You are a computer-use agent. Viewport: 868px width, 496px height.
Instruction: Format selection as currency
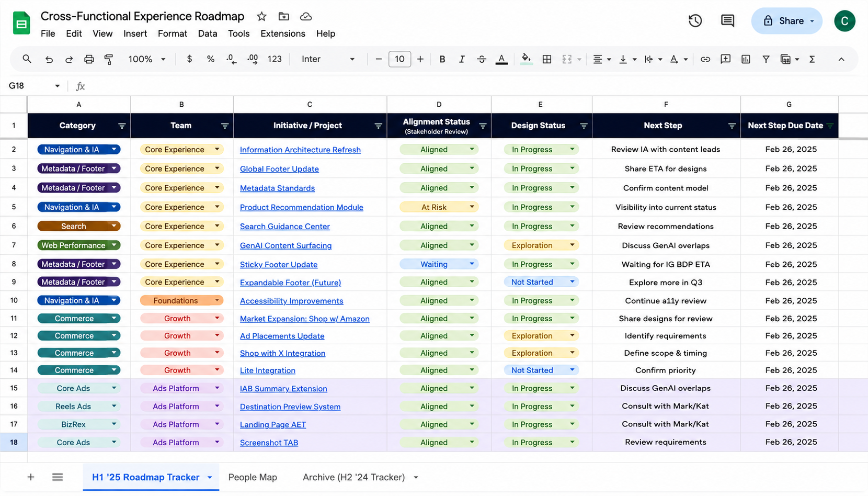pyautogui.click(x=189, y=59)
